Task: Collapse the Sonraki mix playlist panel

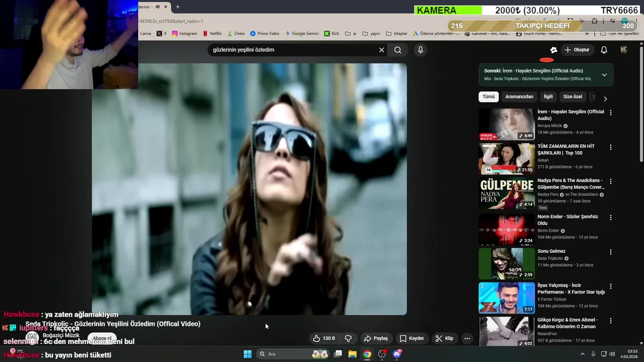Action: [604, 75]
